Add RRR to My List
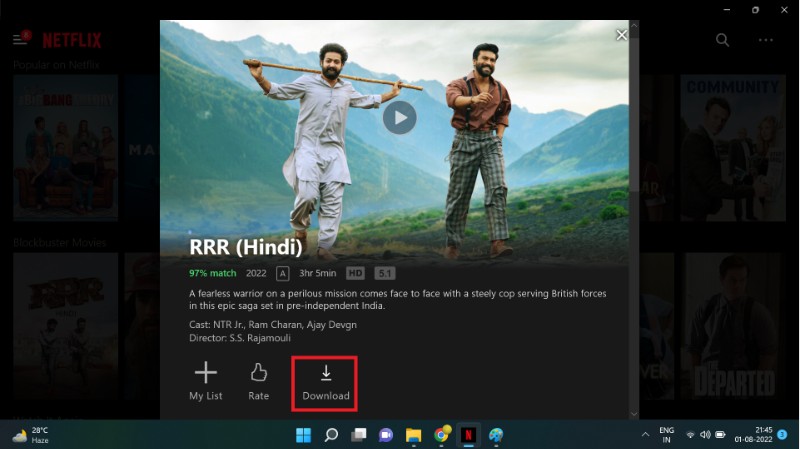Image resolution: width=800 pixels, height=449 pixels. pyautogui.click(x=206, y=381)
